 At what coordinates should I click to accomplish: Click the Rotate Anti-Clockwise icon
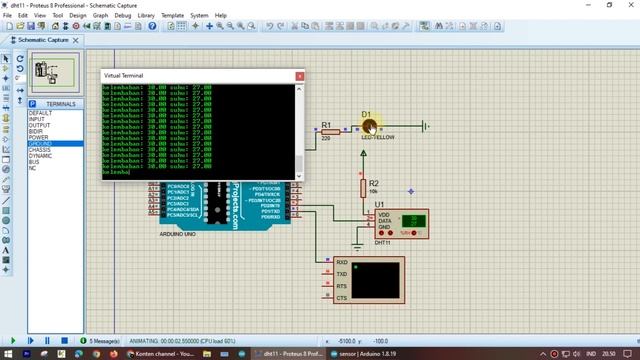click(20, 69)
